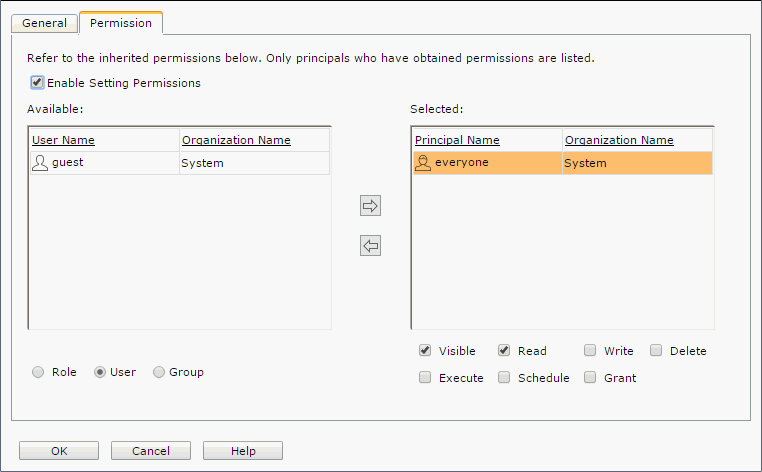The width and height of the screenshot is (762, 472).
Task: Enable the Execute permission
Action: click(425, 377)
